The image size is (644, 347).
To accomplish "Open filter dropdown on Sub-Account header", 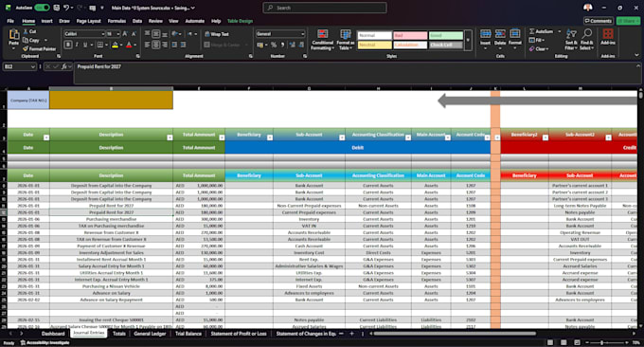I will click(x=342, y=137).
